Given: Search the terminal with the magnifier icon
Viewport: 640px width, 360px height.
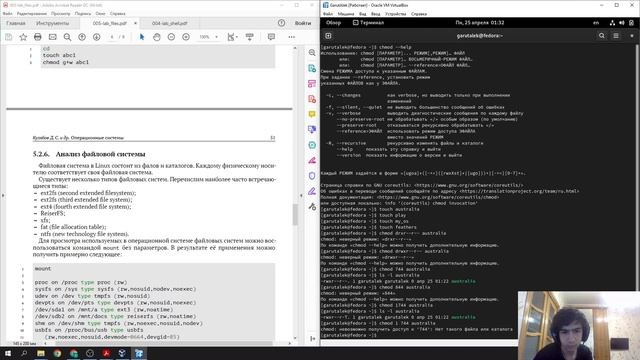Looking at the screenshot, I should (602, 36).
